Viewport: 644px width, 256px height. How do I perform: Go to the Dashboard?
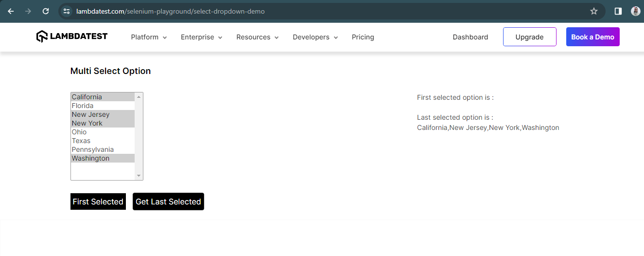pos(470,37)
